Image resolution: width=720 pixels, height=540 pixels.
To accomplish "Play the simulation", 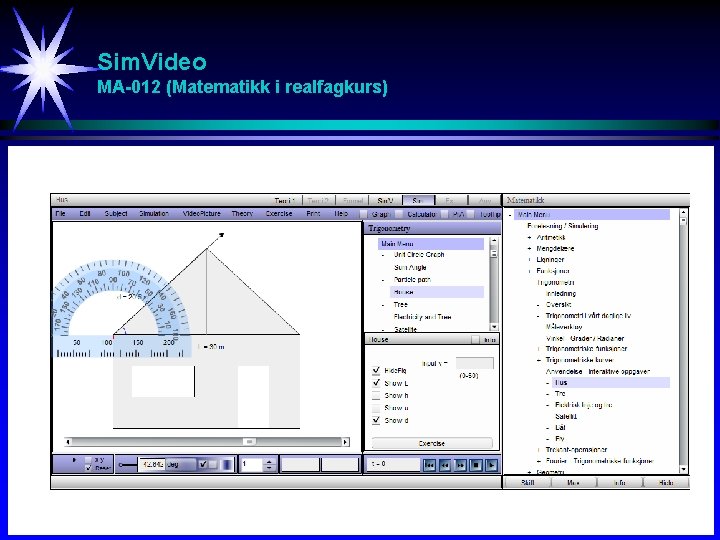I will (x=491, y=465).
